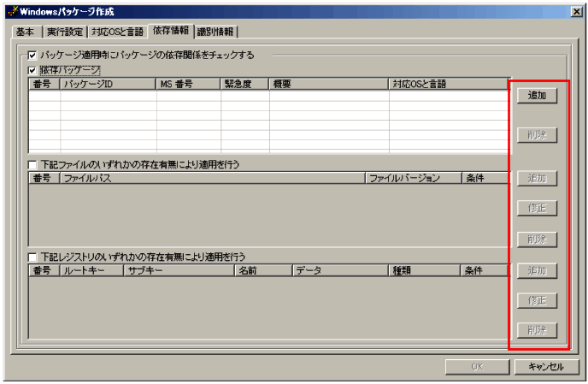Click the 種類 column header
The width and height of the screenshot is (588, 384).
click(425, 270)
